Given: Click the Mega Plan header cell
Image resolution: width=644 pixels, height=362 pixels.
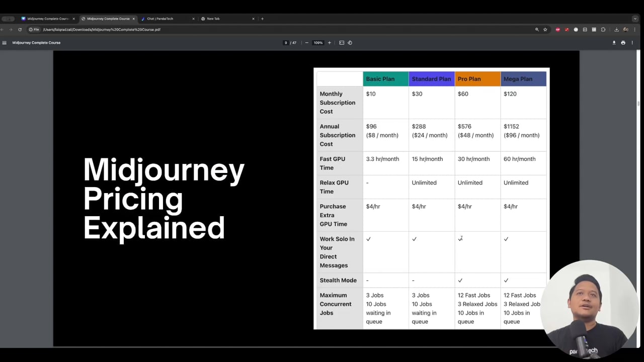Looking at the screenshot, I should (x=523, y=79).
